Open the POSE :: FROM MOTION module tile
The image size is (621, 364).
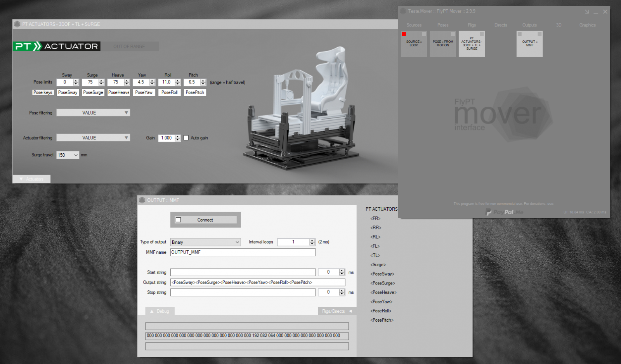point(443,44)
